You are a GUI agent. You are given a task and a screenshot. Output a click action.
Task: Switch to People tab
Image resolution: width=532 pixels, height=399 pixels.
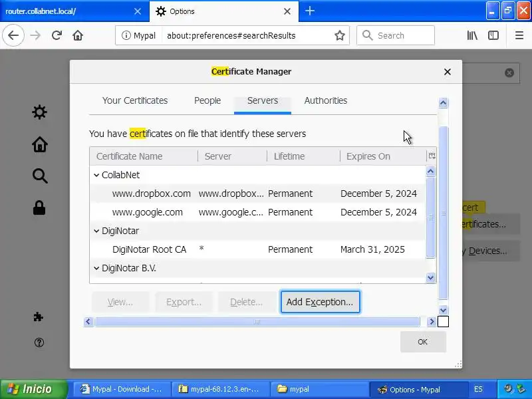coord(207,100)
